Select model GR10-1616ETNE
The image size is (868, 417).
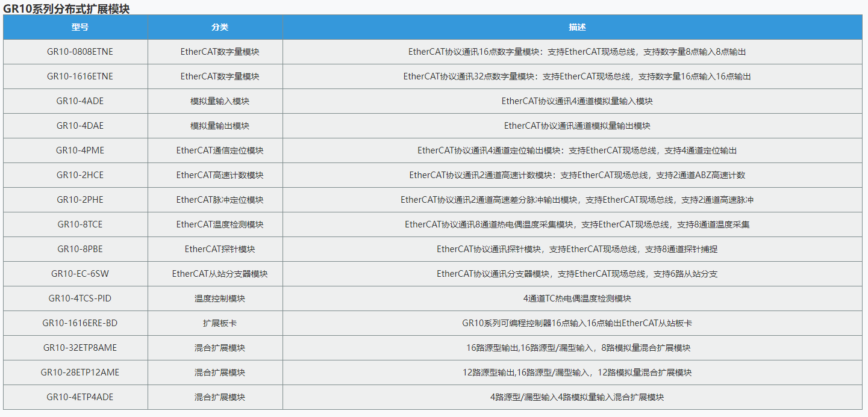[x=80, y=76]
